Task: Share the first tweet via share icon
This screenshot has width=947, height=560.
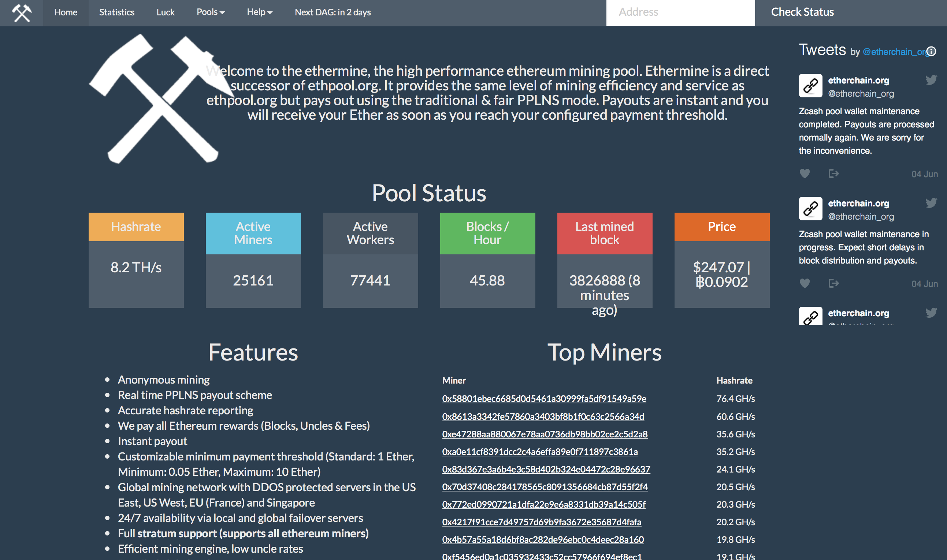Action: pyautogui.click(x=833, y=173)
